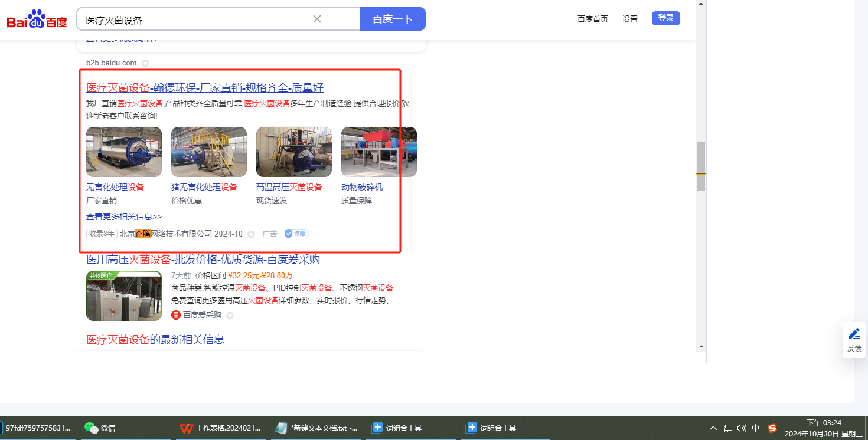Expand the arrow next to b2b.baidu.com

click(x=145, y=63)
